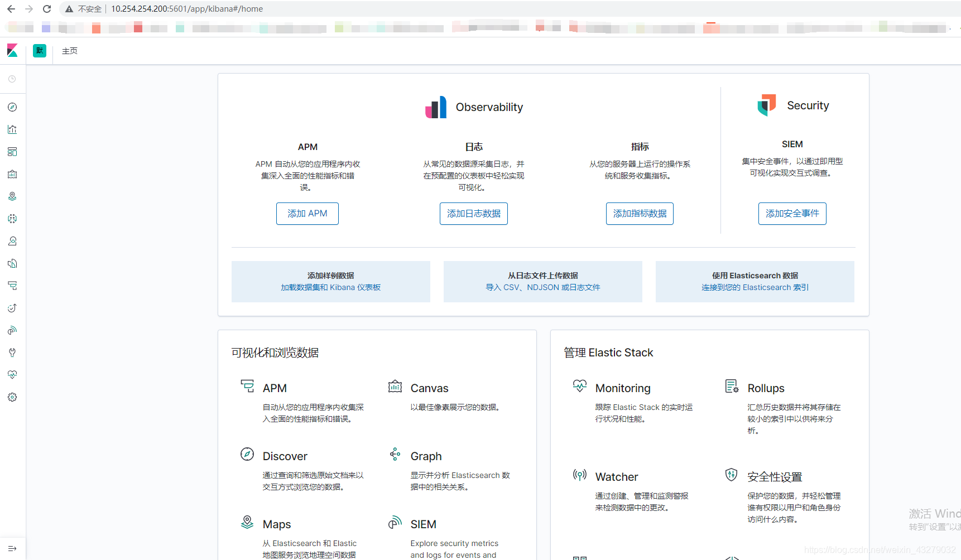
Task: Click the 主页 breadcrumb
Action: [70, 51]
